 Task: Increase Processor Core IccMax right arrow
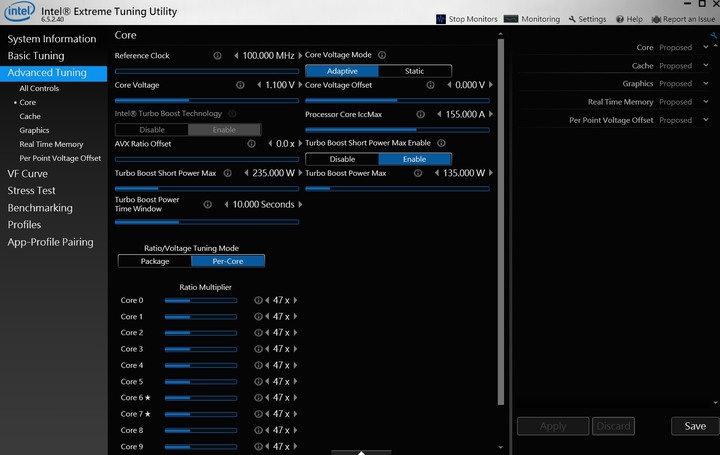pos(491,114)
